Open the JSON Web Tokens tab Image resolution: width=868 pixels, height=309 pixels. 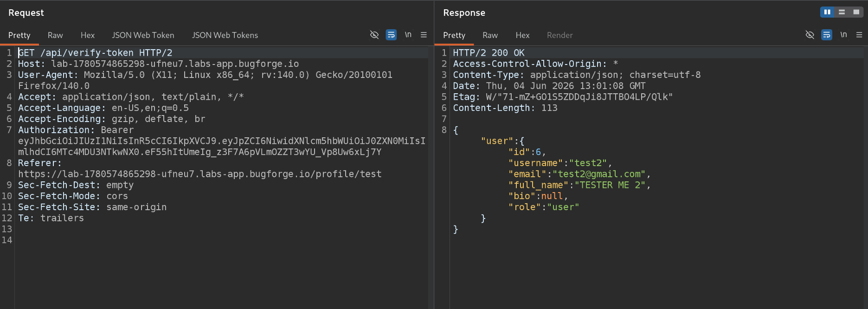[x=225, y=35]
